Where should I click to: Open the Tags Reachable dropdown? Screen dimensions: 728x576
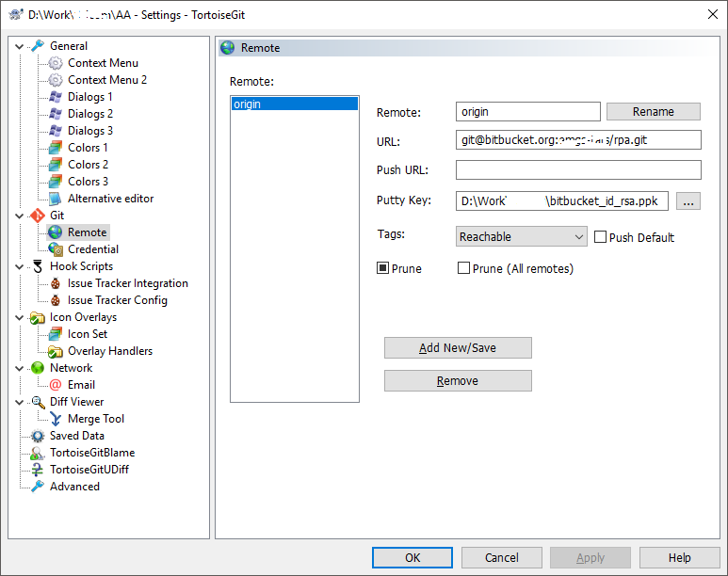coord(522,237)
